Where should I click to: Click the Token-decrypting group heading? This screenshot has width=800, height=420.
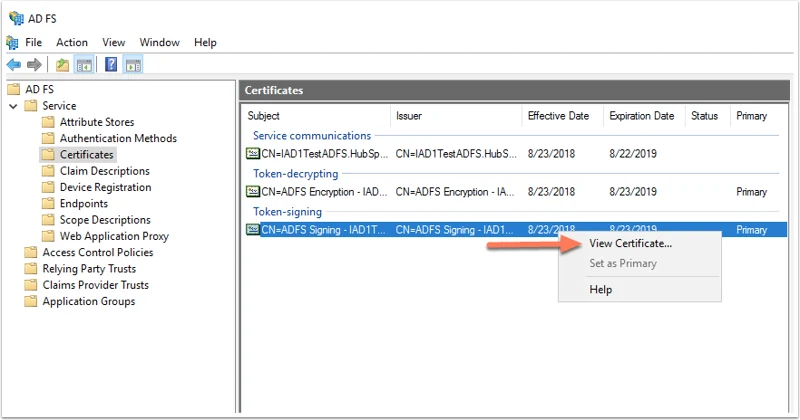pos(295,174)
